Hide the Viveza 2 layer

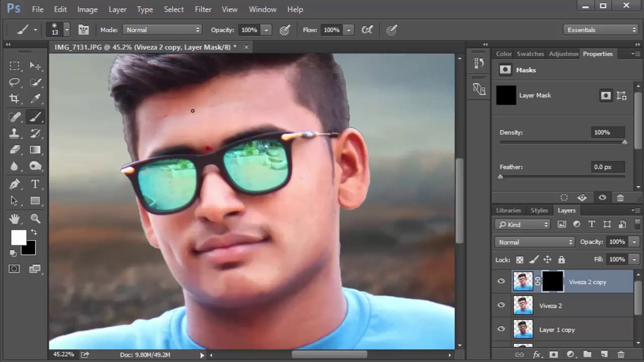pos(501,305)
